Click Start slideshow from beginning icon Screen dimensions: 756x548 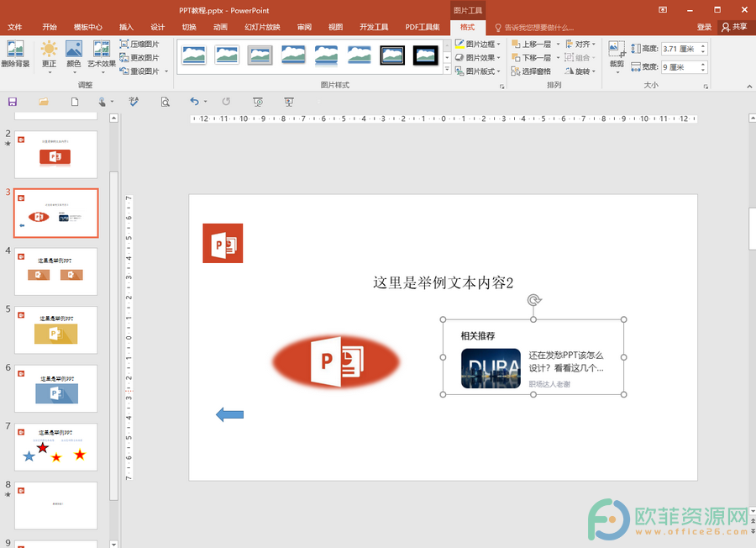tap(258, 102)
